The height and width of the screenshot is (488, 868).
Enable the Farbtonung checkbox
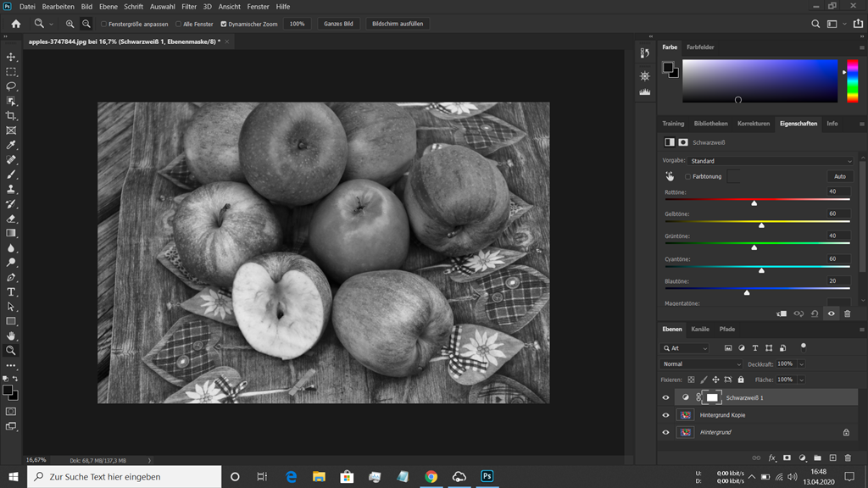tap(687, 176)
